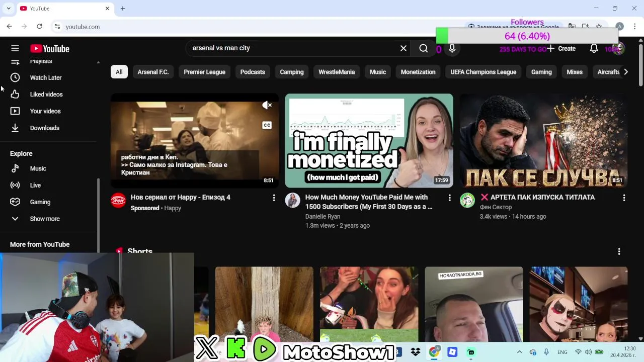Open Chrome three-dot menu
The height and width of the screenshot is (362, 644).
pyautogui.click(x=635, y=26)
